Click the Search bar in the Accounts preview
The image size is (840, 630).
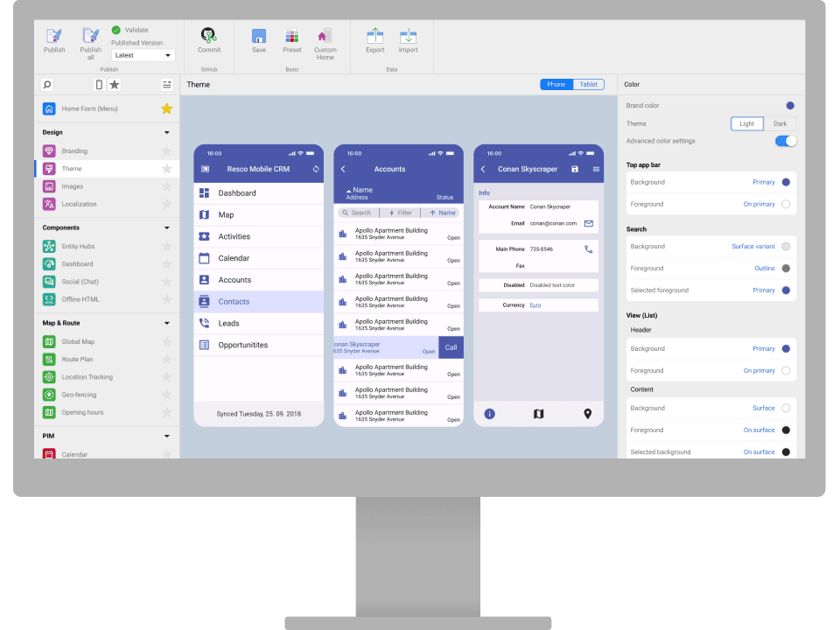click(359, 212)
